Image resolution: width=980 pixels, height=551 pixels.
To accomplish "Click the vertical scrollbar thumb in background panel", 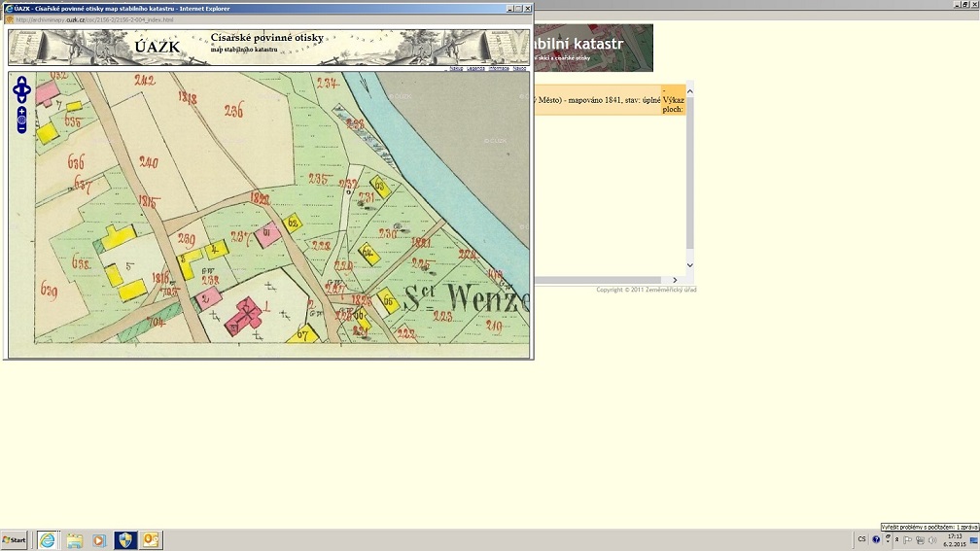I will [690, 172].
